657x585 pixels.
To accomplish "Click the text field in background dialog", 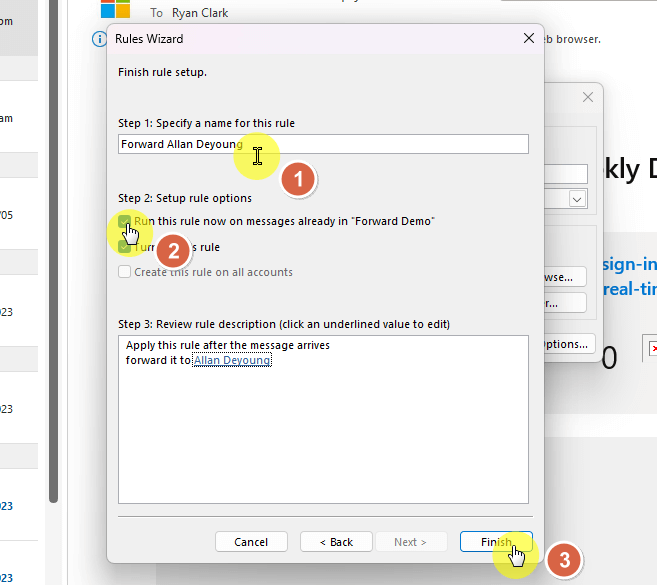I will tap(566, 173).
